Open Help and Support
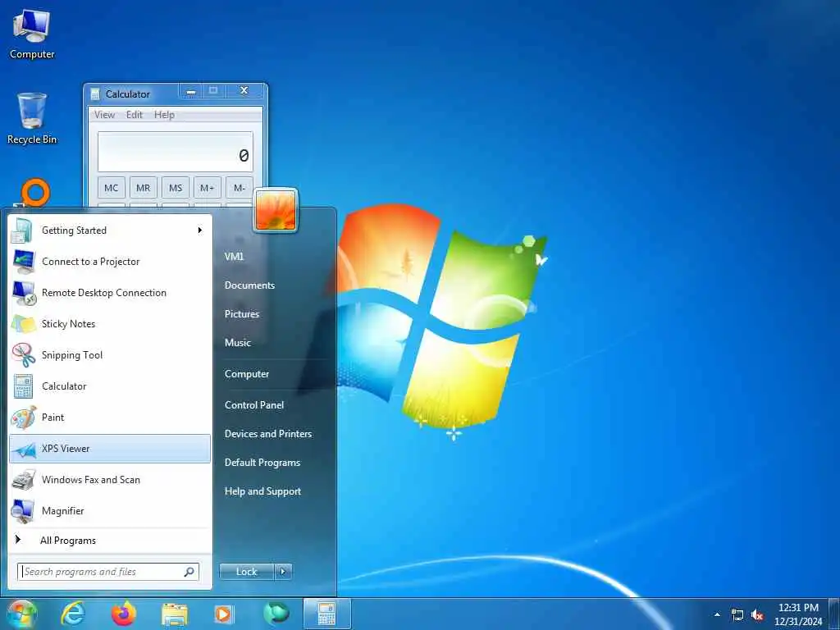 (x=263, y=491)
